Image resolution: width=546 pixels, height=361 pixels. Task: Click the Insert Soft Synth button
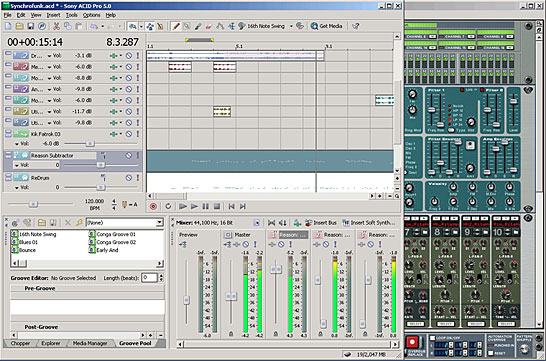click(368, 222)
